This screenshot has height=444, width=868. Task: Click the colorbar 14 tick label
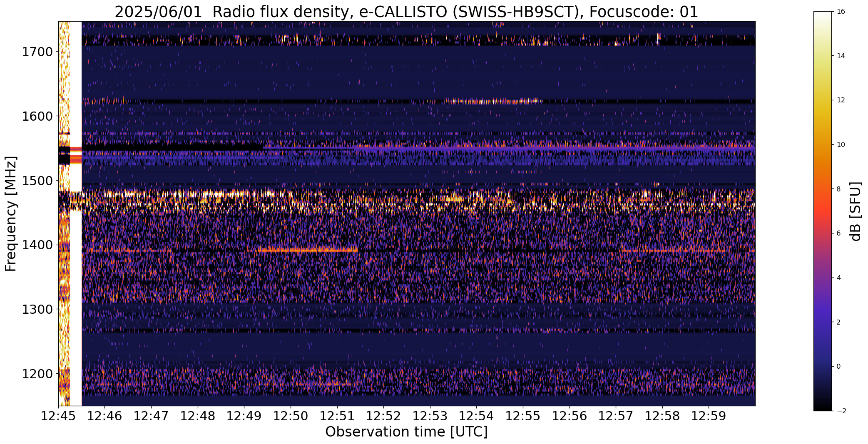(841, 56)
